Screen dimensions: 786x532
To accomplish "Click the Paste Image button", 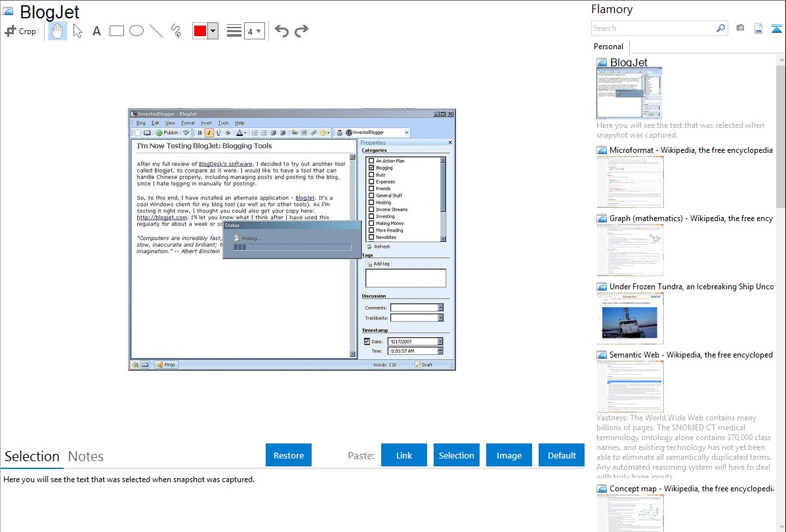I will pyautogui.click(x=509, y=455).
